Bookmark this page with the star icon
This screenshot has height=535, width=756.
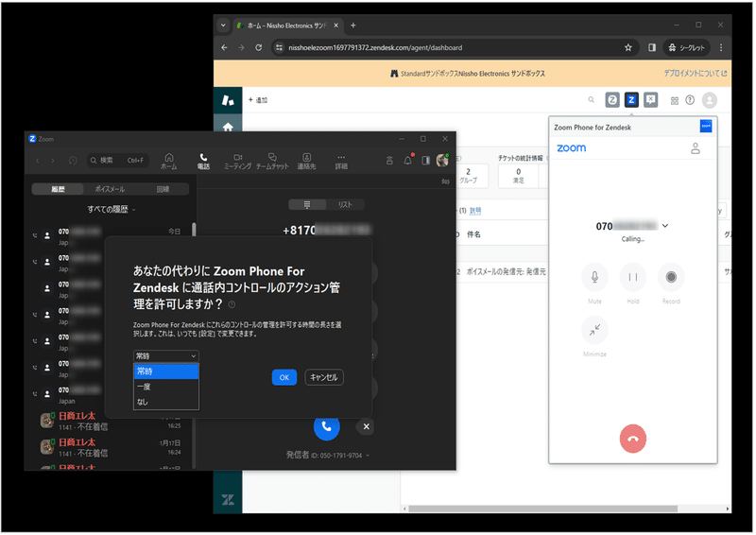pyautogui.click(x=629, y=48)
